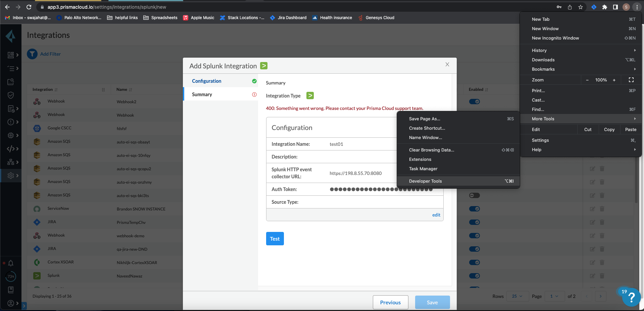Click the blue Test button
This screenshot has height=311, width=644.
click(x=275, y=239)
